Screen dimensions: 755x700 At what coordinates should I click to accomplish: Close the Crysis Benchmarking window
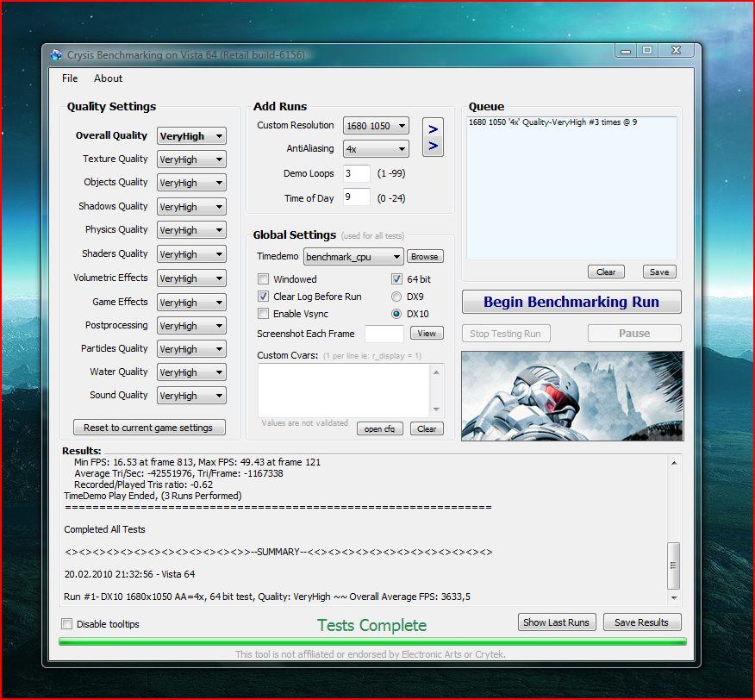[676, 51]
